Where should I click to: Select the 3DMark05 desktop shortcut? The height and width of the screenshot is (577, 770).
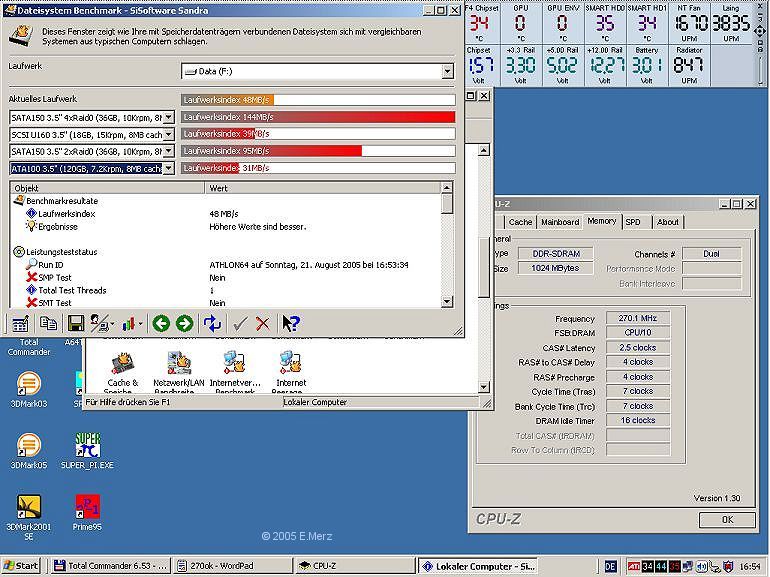pos(28,451)
